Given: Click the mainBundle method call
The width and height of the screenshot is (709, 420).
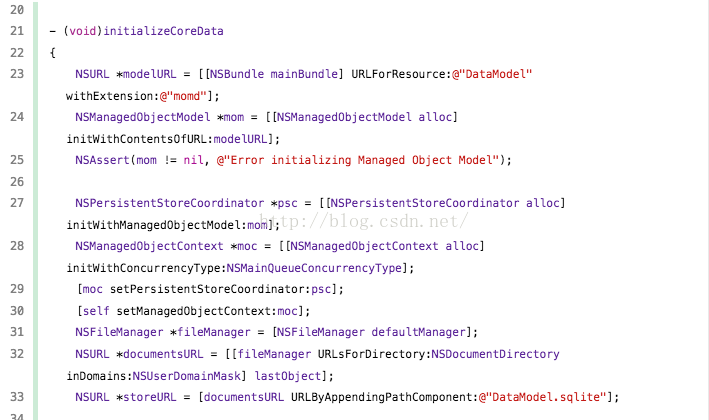Looking at the screenshot, I should (x=304, y=74).
